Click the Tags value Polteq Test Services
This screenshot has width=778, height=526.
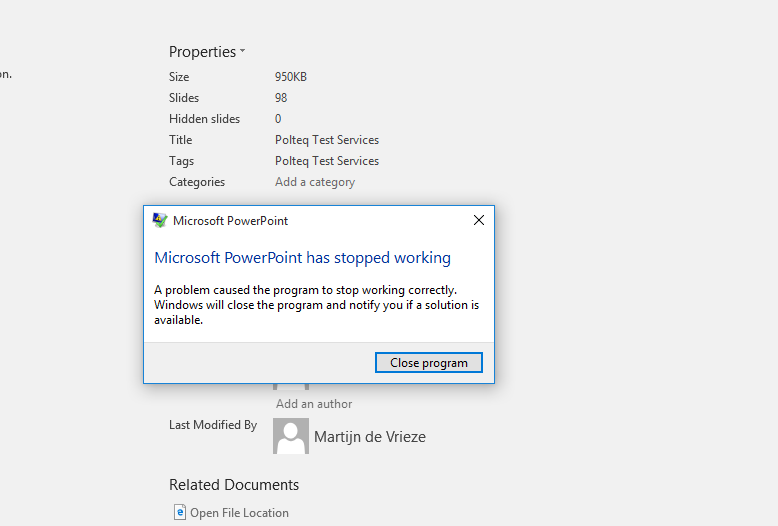pyautogui.click(x=327, y=161)
